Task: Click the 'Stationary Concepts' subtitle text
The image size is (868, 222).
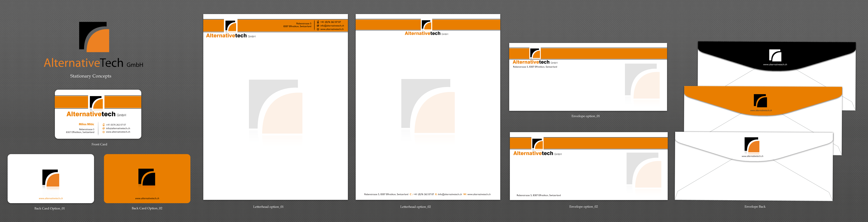Action: click(91, 76)
